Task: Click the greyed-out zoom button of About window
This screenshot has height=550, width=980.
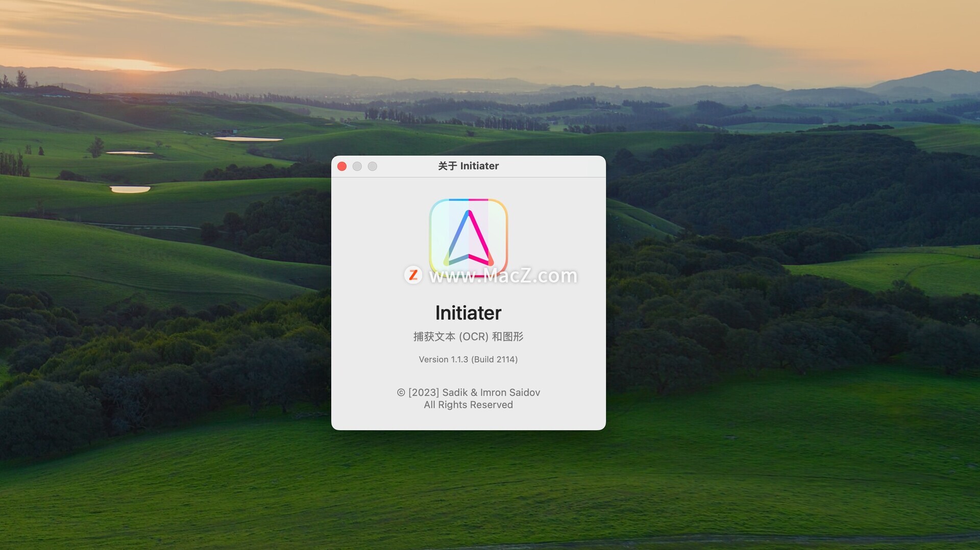Action: [373, 166]
